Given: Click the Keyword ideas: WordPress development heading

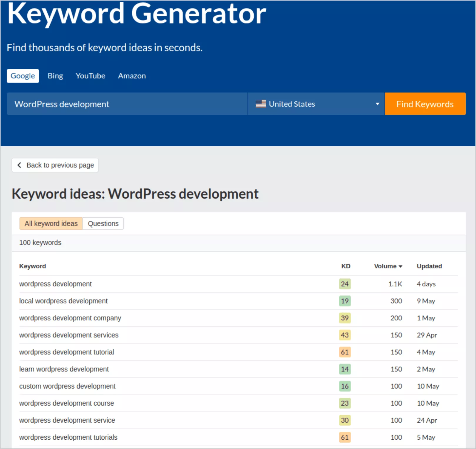Looking at the screenshot, I should (135, 194).
